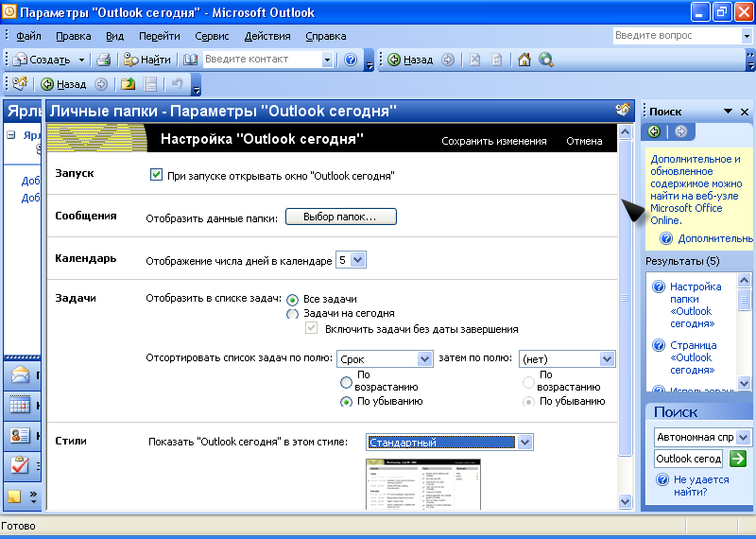Open the Перейти menu
Viewport: 756px width, 539px height.
[x=159, y=36]
